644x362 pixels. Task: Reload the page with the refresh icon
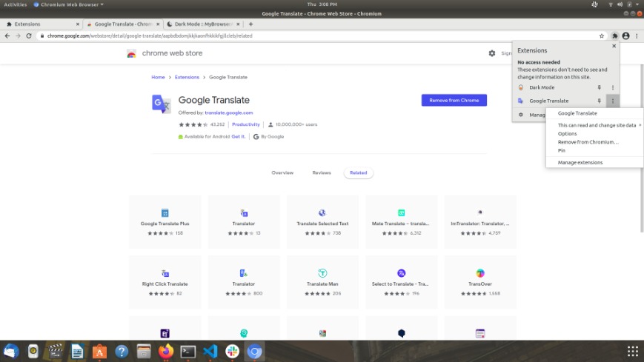29,36
